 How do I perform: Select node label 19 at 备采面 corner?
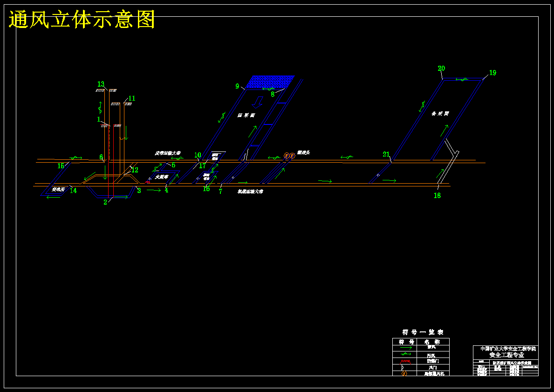[x=492, y=73]
